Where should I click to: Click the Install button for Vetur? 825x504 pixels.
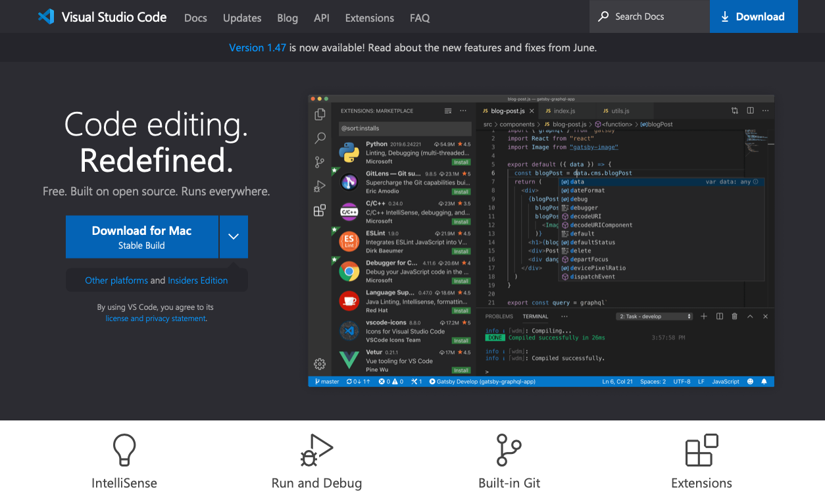(461, 370)
